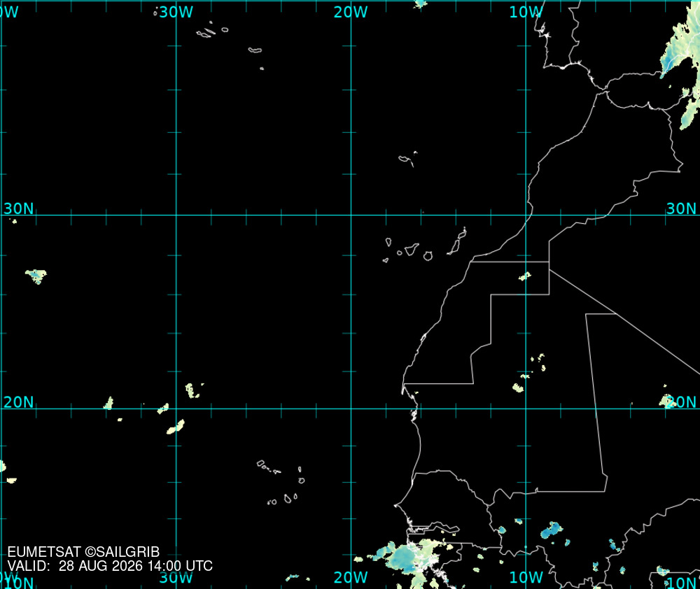The width and height of the screenshot is (700, 589).
Task: Click the 20W label at top
Action: pos(351,12)
